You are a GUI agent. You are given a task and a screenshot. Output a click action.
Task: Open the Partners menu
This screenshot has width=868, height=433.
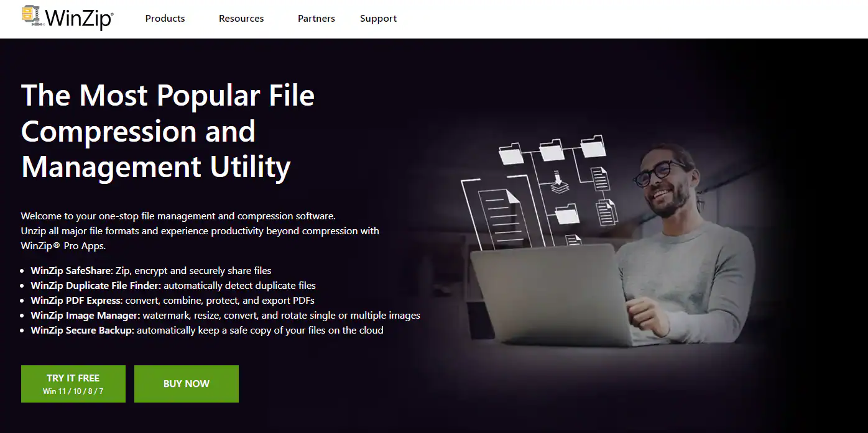click(316, 19)
